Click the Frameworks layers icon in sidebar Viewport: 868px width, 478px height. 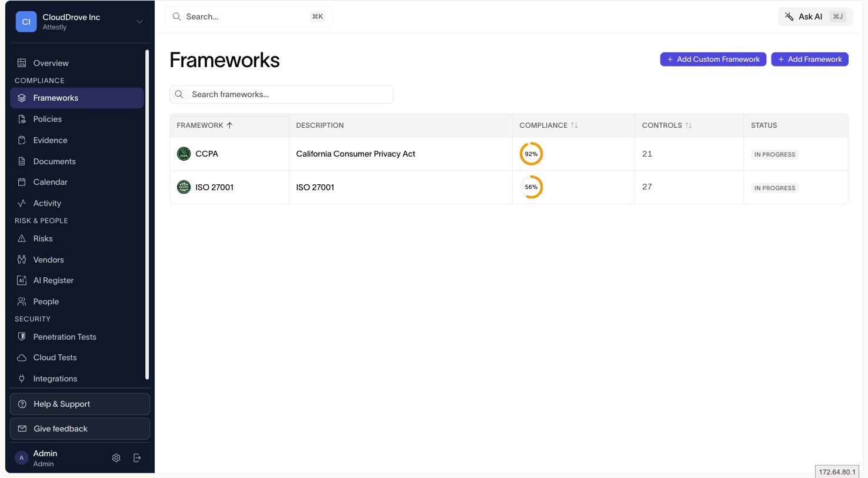(x=22, y=98)
